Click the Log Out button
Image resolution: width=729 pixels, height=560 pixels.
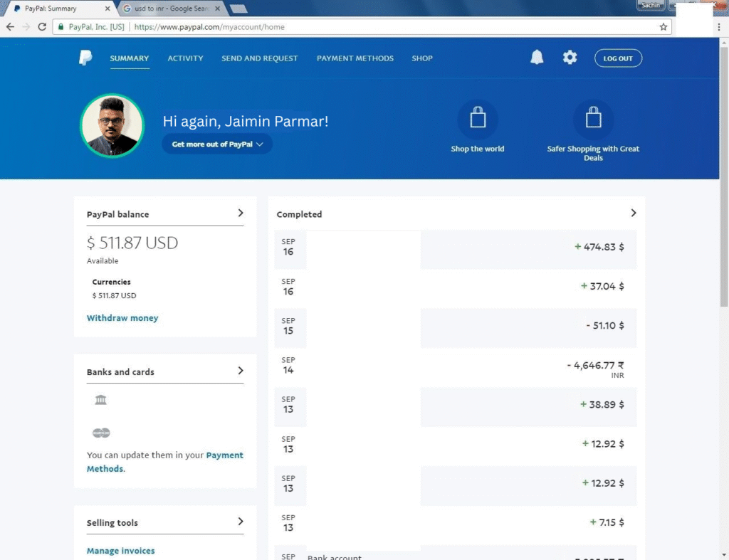point(618,58)
